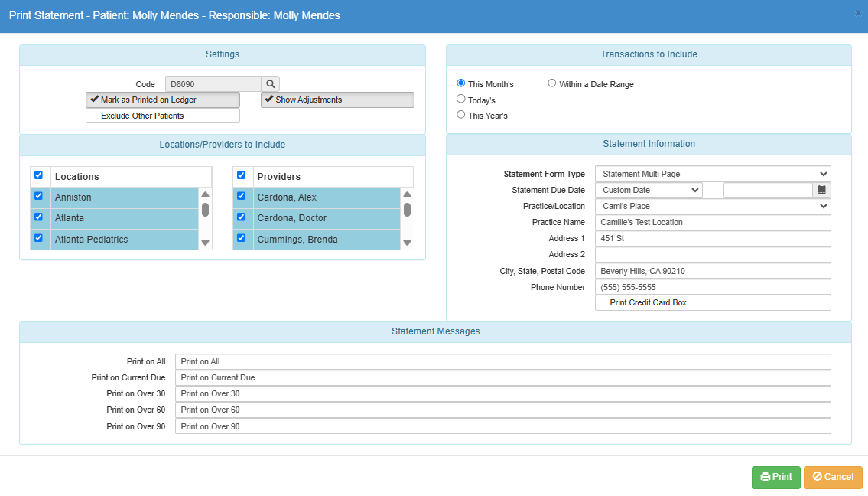Select the Cummings, Brenda row text

pos(297,240)
